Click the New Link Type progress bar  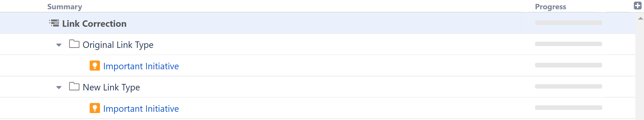[568, 87]
